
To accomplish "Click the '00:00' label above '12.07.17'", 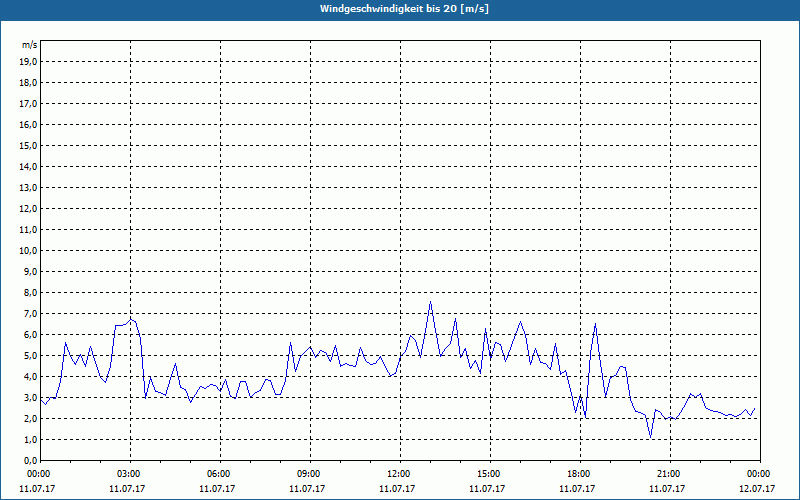I will pyautogui.click(x=760, y=474).
